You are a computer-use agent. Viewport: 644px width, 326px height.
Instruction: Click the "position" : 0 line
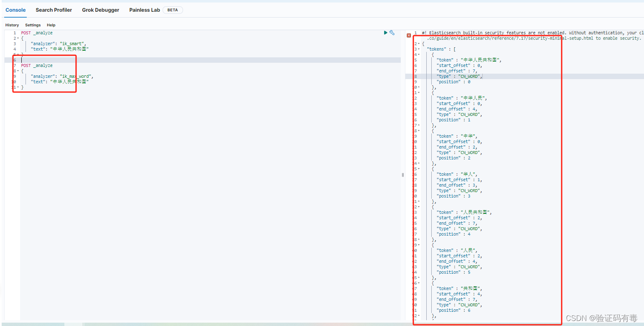(x=453, y=82)
